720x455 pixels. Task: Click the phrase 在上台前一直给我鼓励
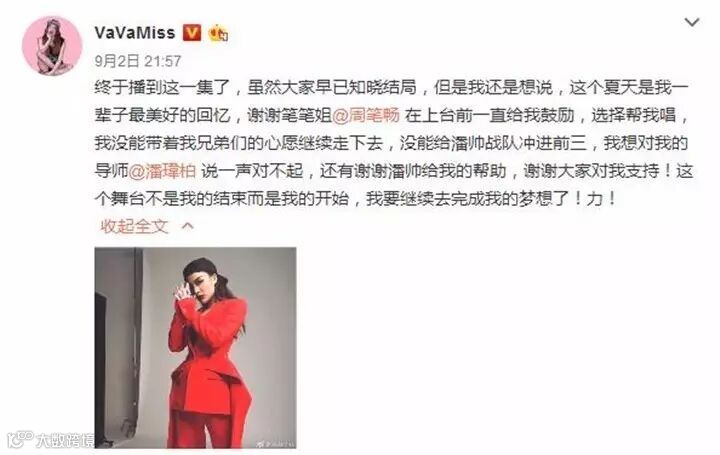pyautogui.click(x=489, y=115)
